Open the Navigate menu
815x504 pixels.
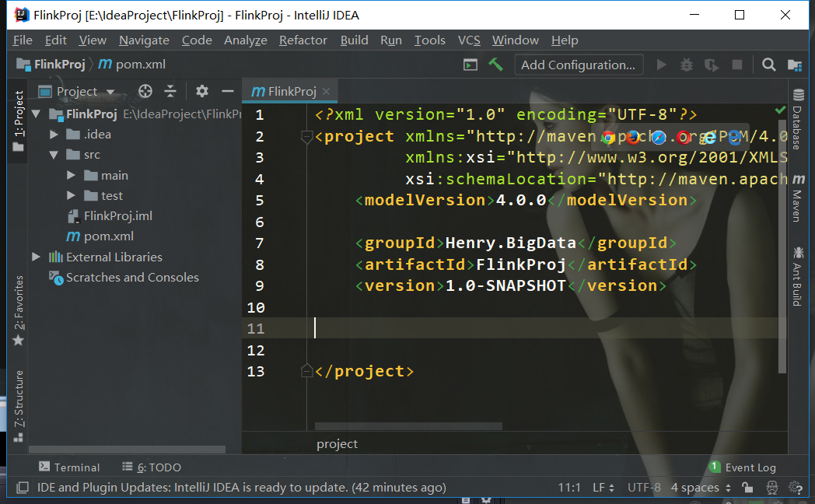click(144, 40)
